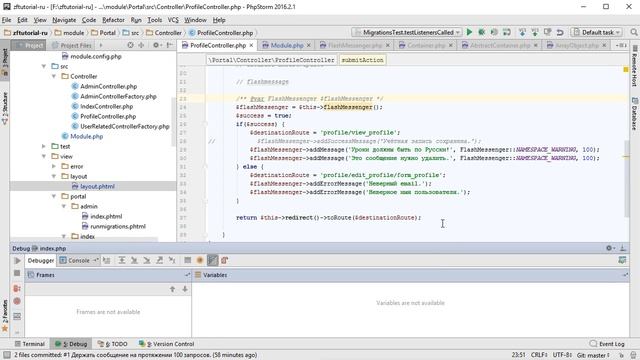Image resolution: width=640 pixels, height=360 pixels.
Task: Click the Step Out debugger icon
Action: click(159, 260)
